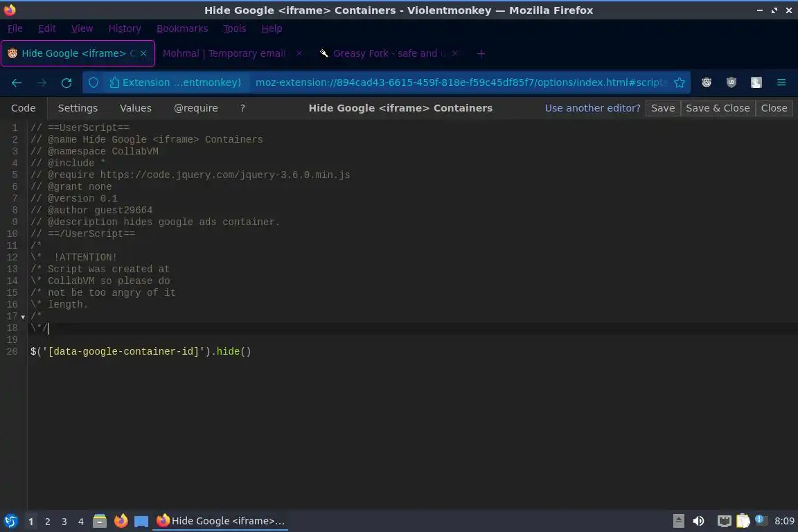The width and height of the screenshot is (798, 532).
Task: Click the '@author guest29664' line
Action: coord(91,211)
